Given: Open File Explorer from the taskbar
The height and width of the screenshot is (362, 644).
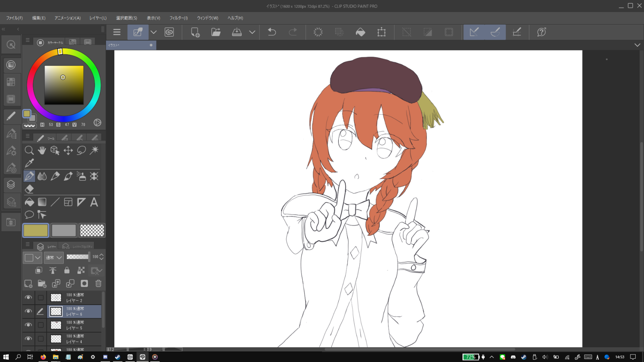Looking at the screenshot, I should [x=55, y=357].
